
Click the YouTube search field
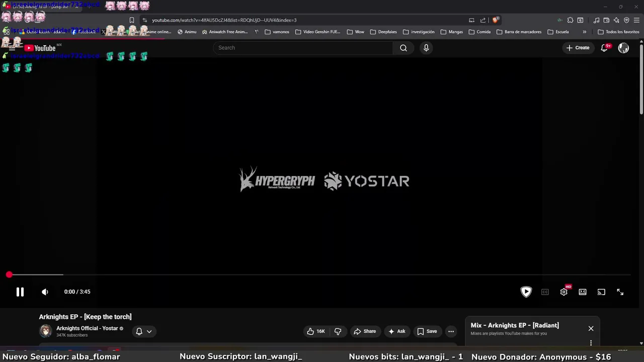[303, 48]
